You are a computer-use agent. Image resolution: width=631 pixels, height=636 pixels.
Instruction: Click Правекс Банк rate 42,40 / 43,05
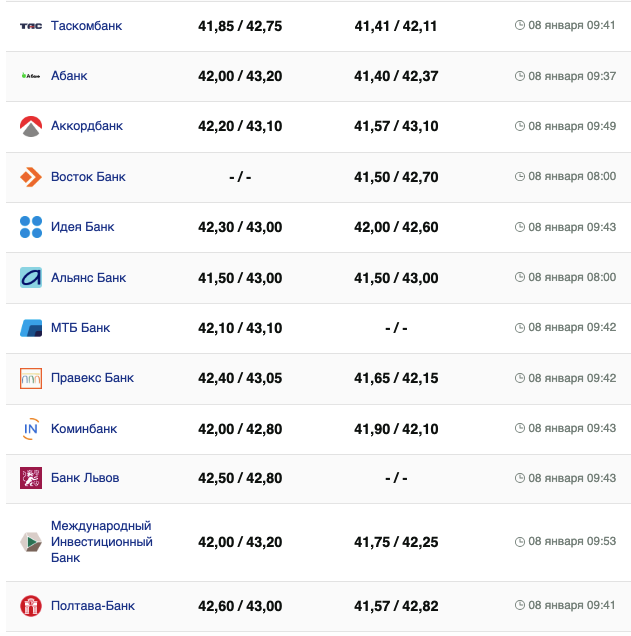[240, 378]
